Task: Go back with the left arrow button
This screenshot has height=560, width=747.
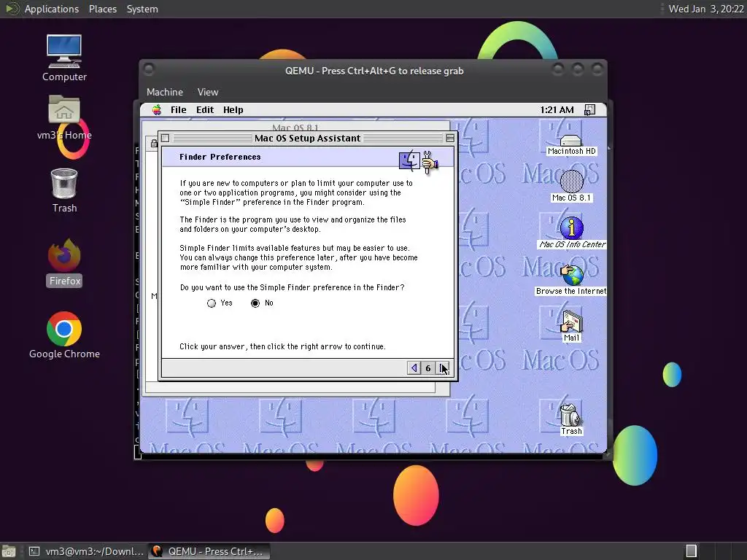Action: [x=414, y=368]
